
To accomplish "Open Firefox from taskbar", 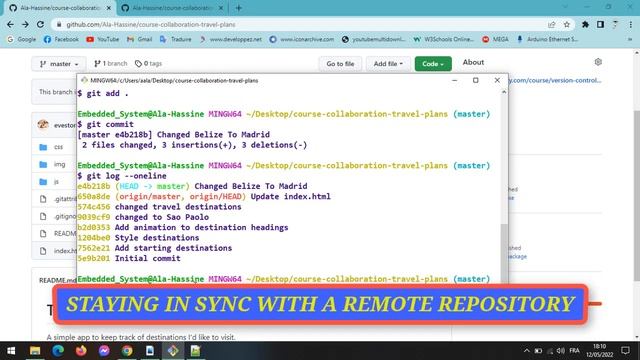I will tap(81, 351).
